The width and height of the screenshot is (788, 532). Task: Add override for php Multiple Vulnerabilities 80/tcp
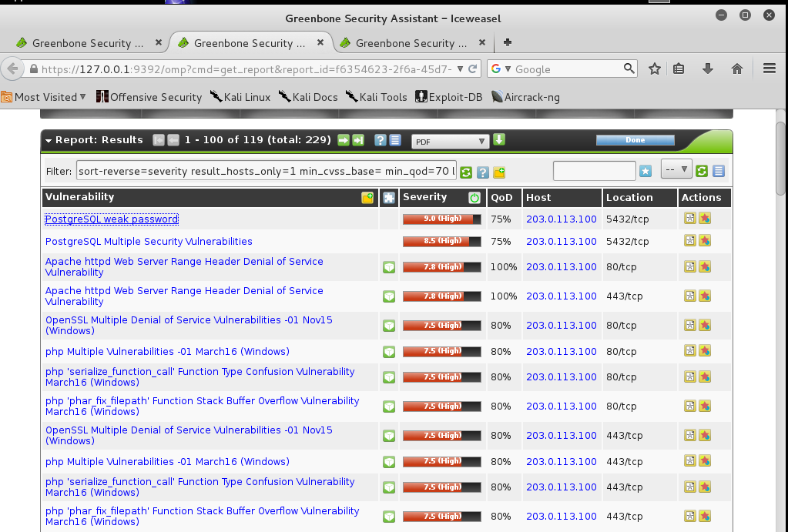click(705, 350)
